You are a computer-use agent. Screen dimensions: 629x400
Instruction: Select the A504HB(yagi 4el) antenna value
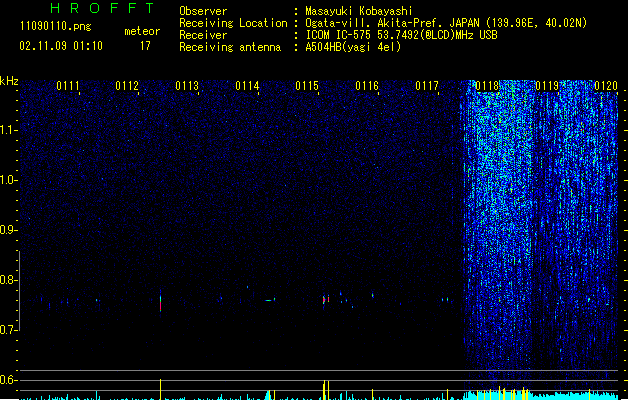coord(353,47)
